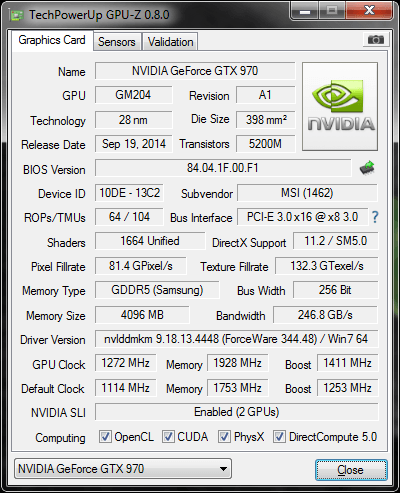Click the Pixel Fillrate field 81.4 GPixel/s
This screenshot has height=493, width=400.
click(141, 266)
